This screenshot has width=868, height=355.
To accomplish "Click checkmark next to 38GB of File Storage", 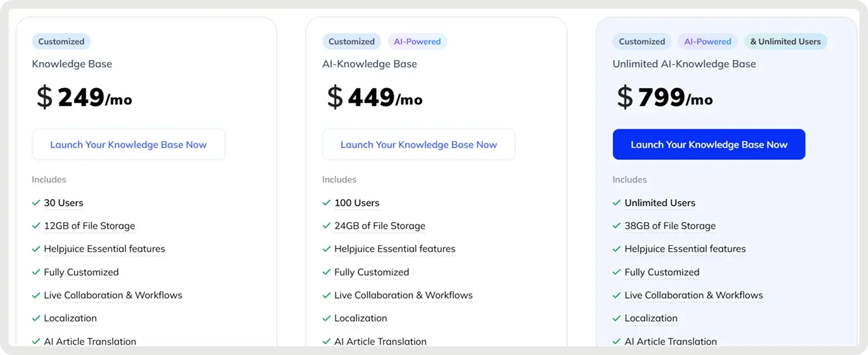I will [x=617, y=225].
